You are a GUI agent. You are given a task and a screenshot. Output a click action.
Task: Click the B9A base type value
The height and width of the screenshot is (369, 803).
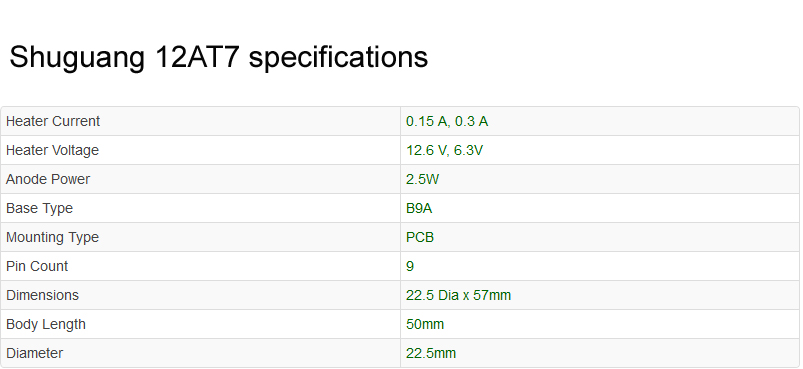coord(419,208)
